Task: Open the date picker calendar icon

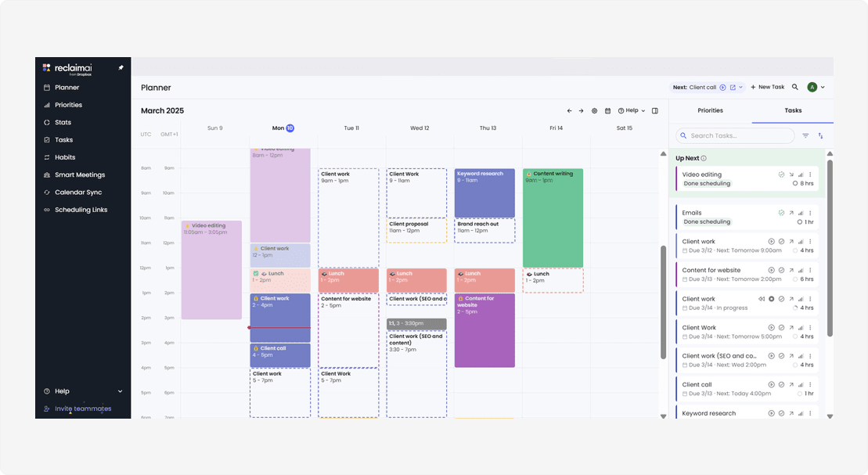Action: (608, 110)
